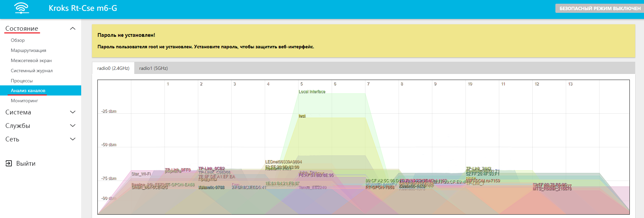Click the logout door icon
The image size is (644, 218).
coord(9,163)
